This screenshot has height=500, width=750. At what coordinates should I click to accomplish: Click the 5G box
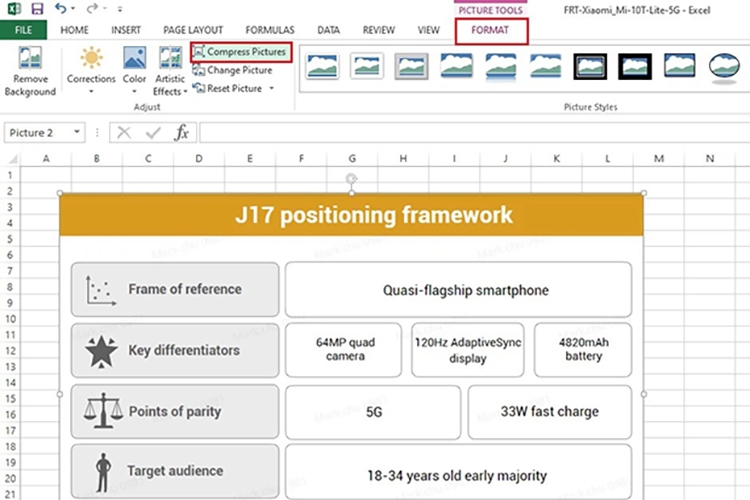(x=373, y=412)
